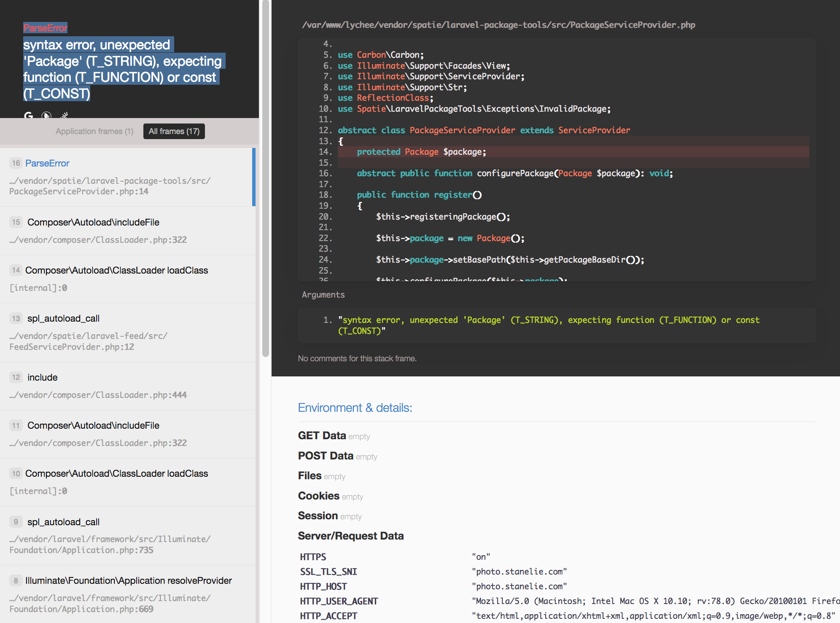Image resolution: width=840 pixels, height=623 pixels.
Task: Select the All frames (17) tab
Action: coord(174,131)
